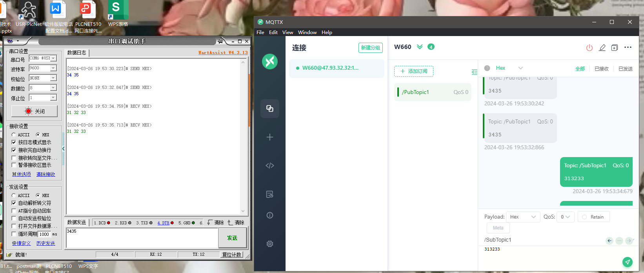
Task: Click the MQTTX logo in sidebar
Action: coord(270,61)
